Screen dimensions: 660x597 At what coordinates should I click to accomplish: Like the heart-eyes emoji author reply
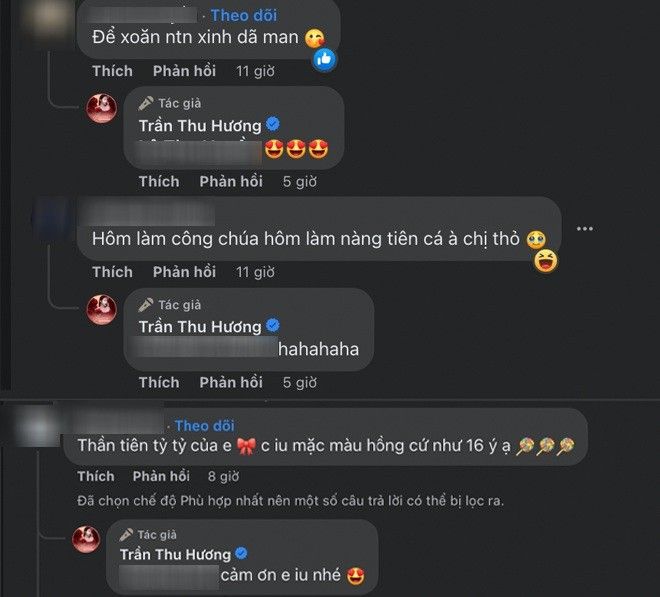159,181
